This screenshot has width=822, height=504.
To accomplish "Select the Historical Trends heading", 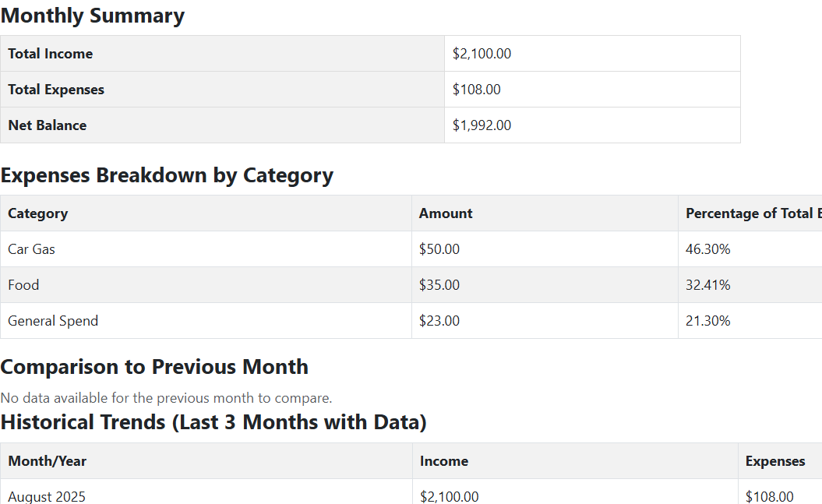I will click(x=213, y=422).
